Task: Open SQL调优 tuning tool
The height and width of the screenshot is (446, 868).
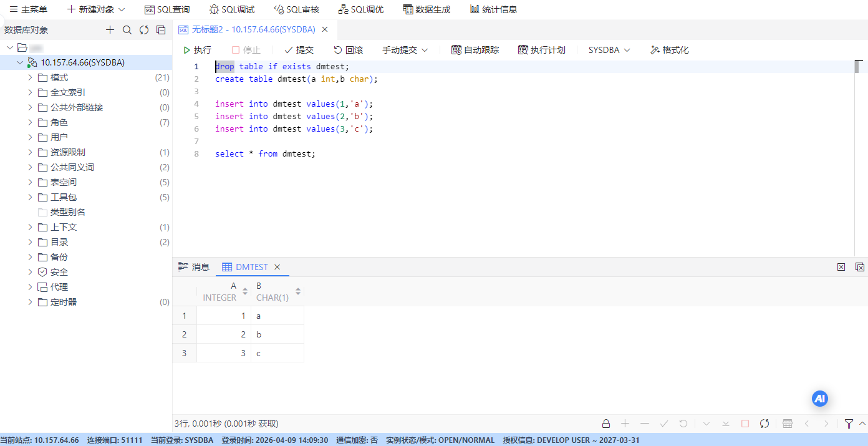Action: [x=361, y=9]
